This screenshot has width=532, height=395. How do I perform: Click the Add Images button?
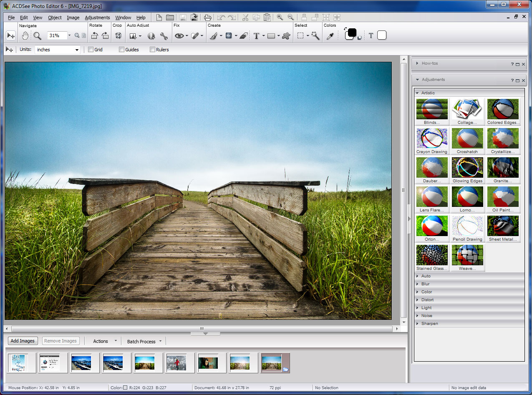(23, 341)
